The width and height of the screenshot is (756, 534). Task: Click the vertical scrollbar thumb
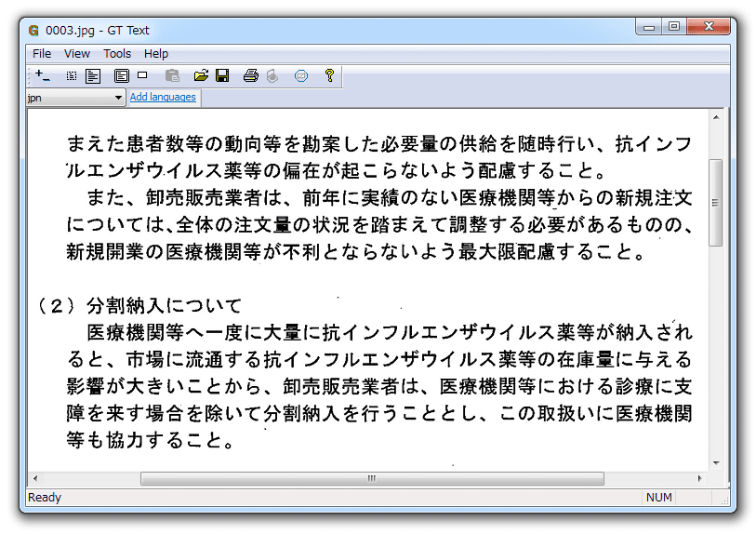[716, 203]
